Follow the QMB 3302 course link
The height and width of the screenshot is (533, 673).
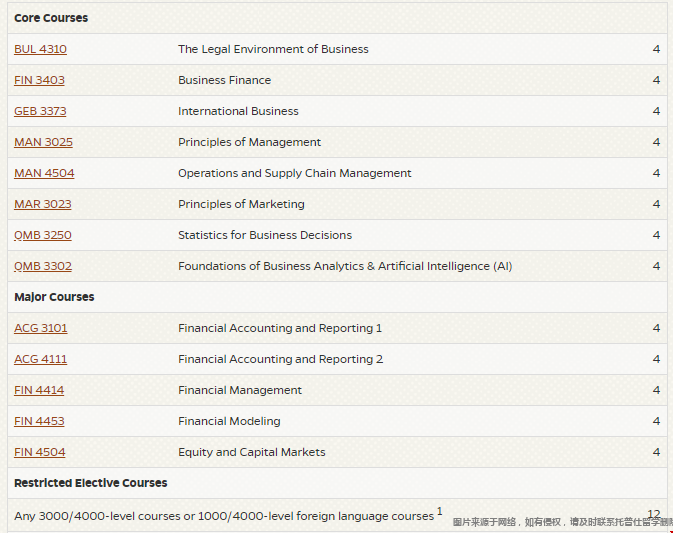43,266
